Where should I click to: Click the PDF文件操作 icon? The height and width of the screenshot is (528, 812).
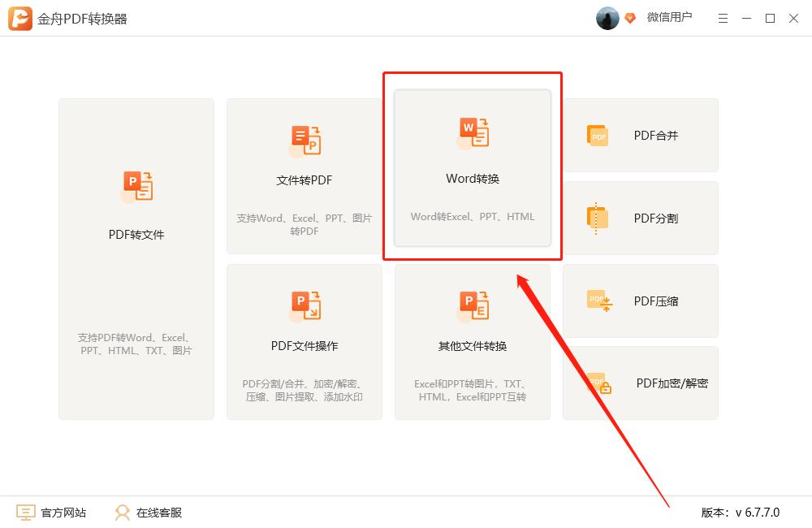(304, 305)
